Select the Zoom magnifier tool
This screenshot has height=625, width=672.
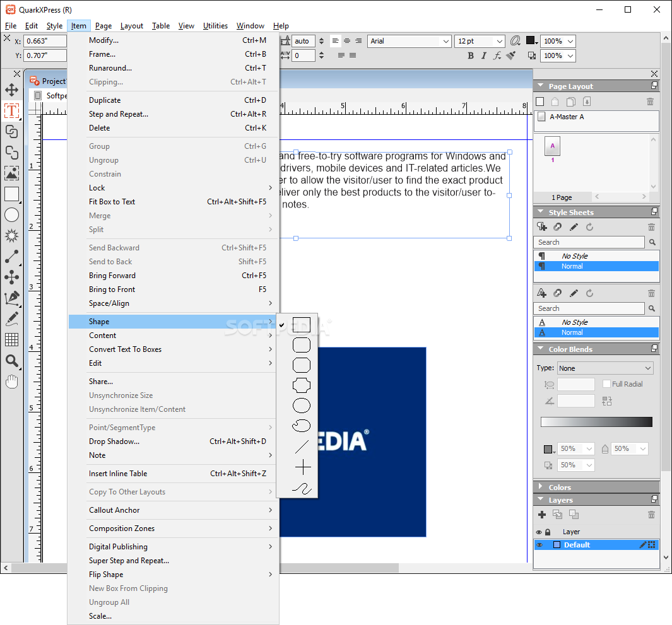(11, 361)
